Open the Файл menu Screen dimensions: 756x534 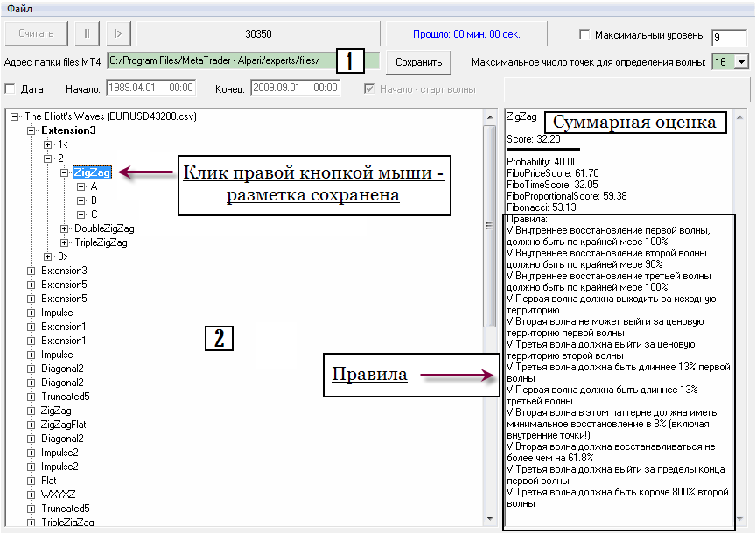(19, 9)
